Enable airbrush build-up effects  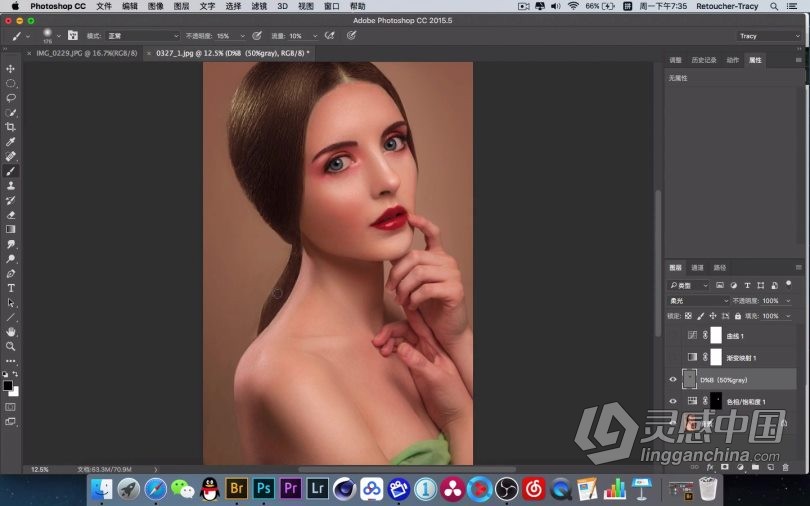pyautogui.click(x=330, y=36)
